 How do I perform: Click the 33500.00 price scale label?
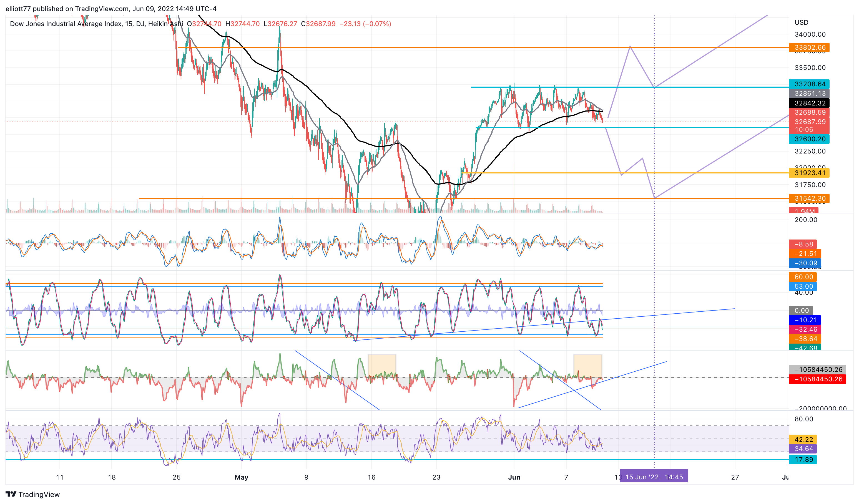pyautogui.click(x=810, y=68)
